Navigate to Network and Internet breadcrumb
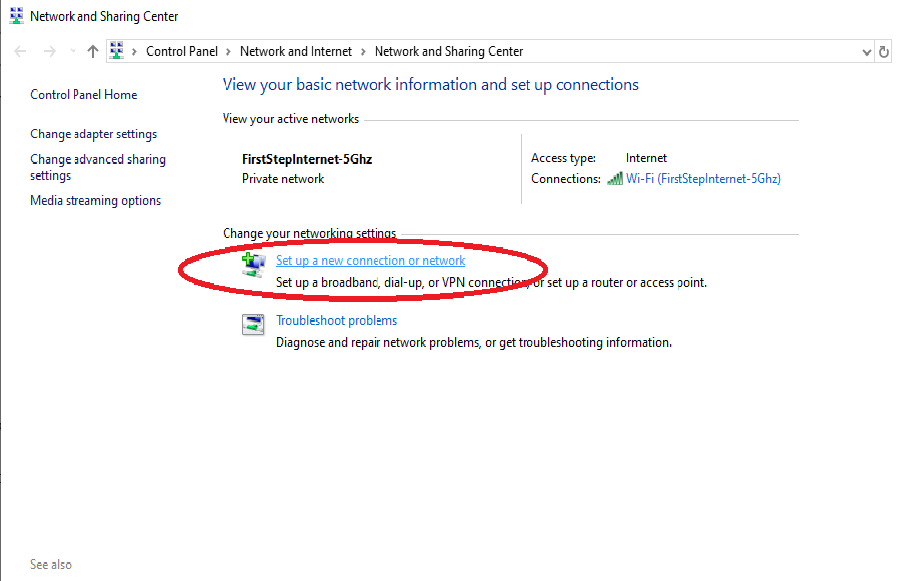Image resolution: width=904 pixels, height=581 pixels. pos(295,52)
